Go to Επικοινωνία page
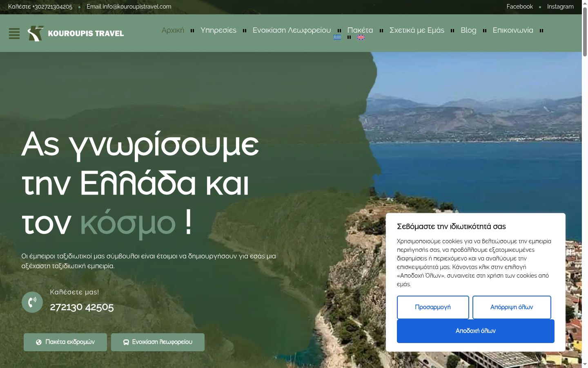Viewport: 588px width, 368px height. click(x=513, y=30)
